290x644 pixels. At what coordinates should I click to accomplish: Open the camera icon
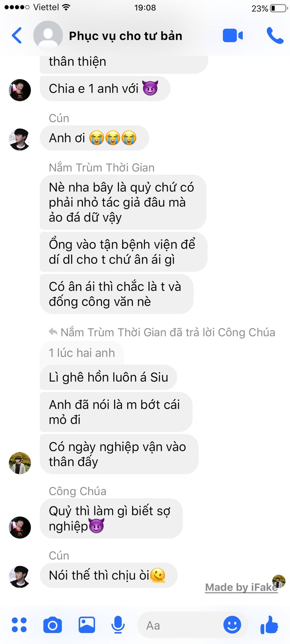click(x=53, y=625)
